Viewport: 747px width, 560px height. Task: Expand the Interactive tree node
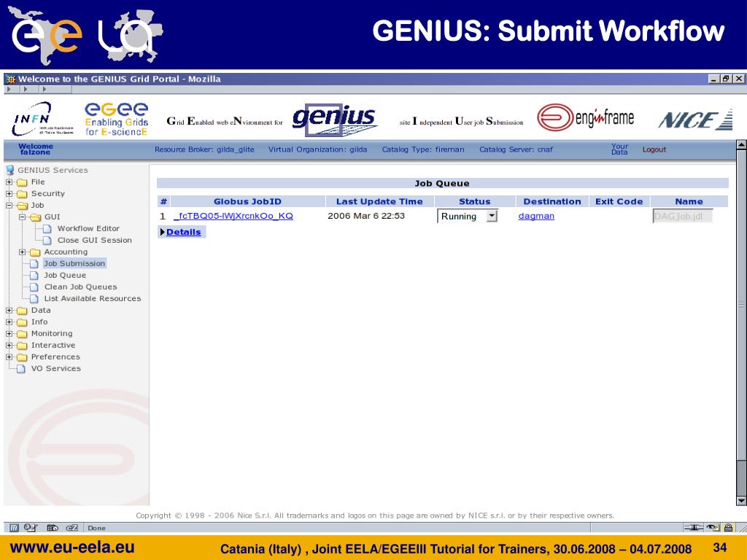[9, 345]
